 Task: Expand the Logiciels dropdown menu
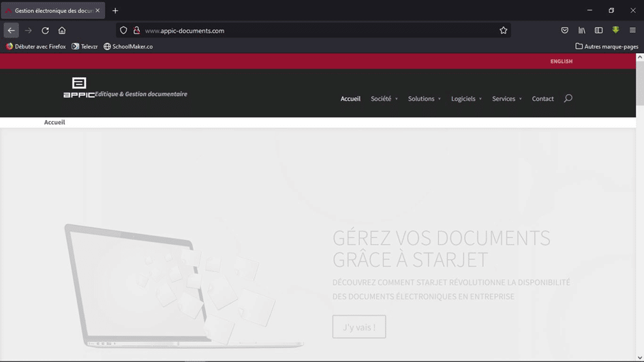466,99
